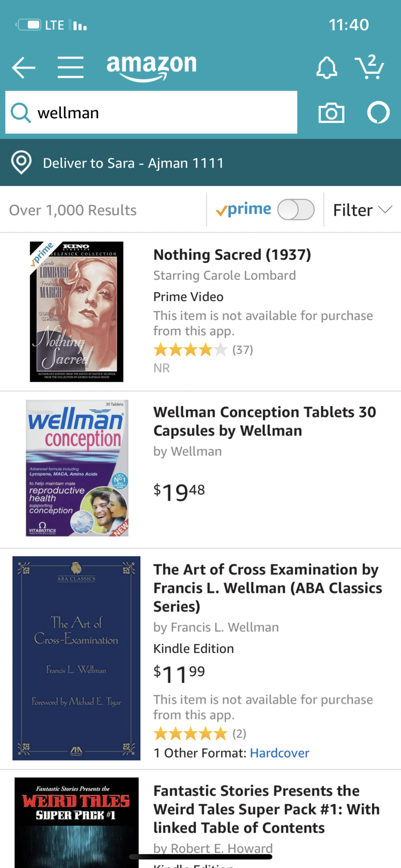Tap the back arrow icon
401x868 pixels.
[24, 67]
